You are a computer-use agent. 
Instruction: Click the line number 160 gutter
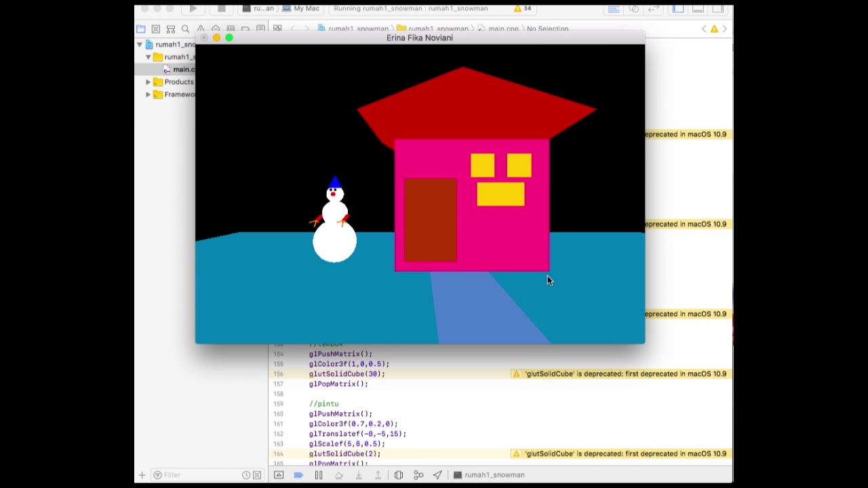pos(278,414)
